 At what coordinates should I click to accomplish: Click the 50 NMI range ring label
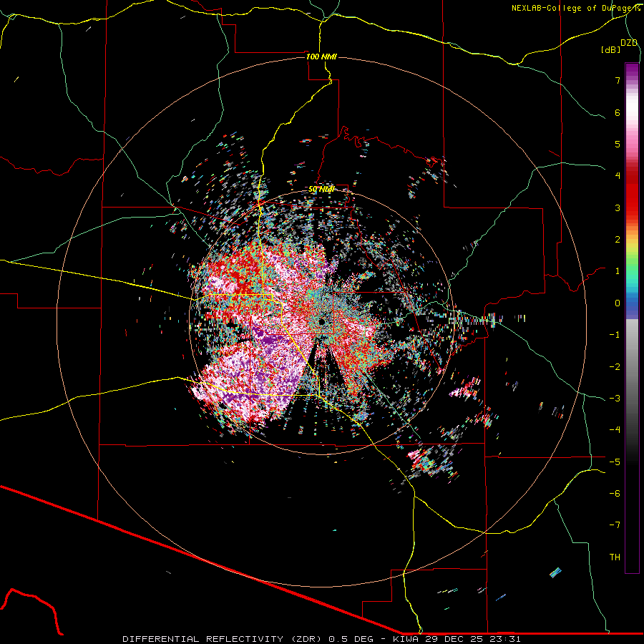point(321,190)
